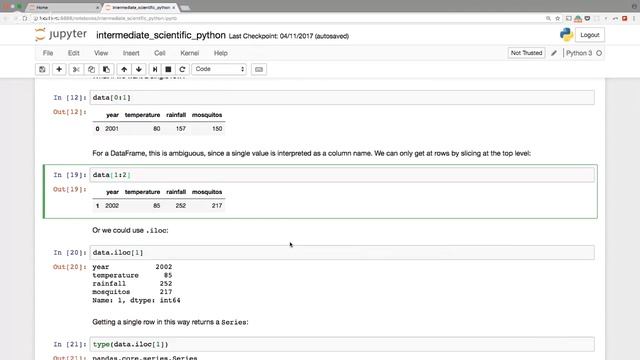This screenshot has width=640, height=360.
Task: Click the cast screen extension icon
Action: point(569,18)
